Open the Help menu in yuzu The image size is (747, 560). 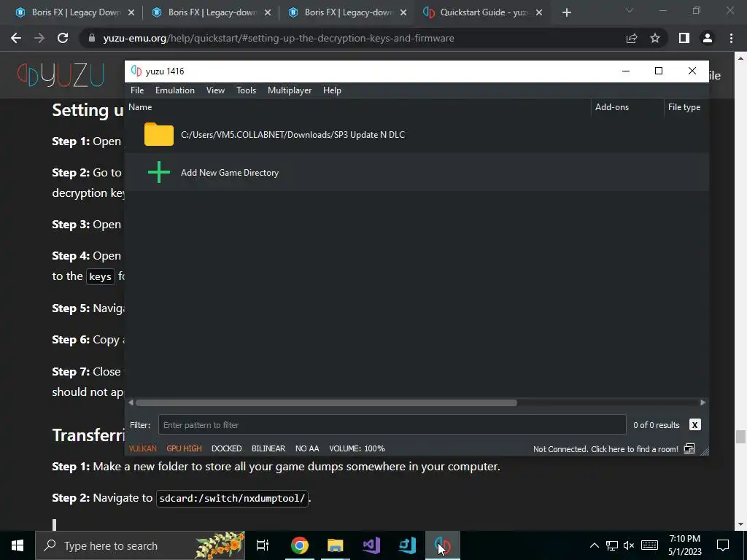[x=332, y=90]
